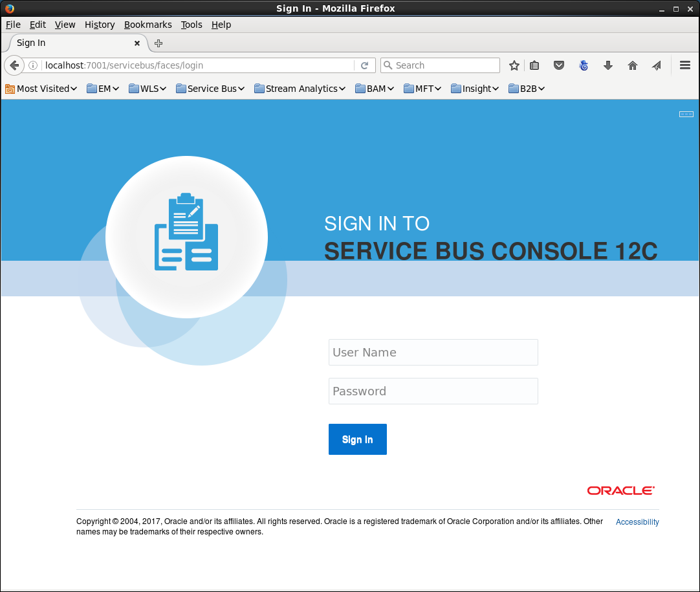Expand the Service Bus bookmarks folder
The width and height of the screenshot is (700, 592).
coord(210,89)
